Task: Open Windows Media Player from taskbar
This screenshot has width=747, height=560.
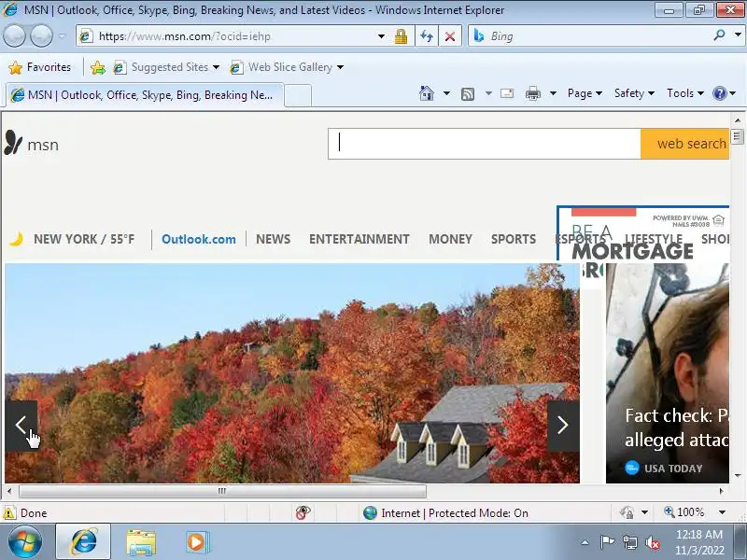Action: coord(196,542)
